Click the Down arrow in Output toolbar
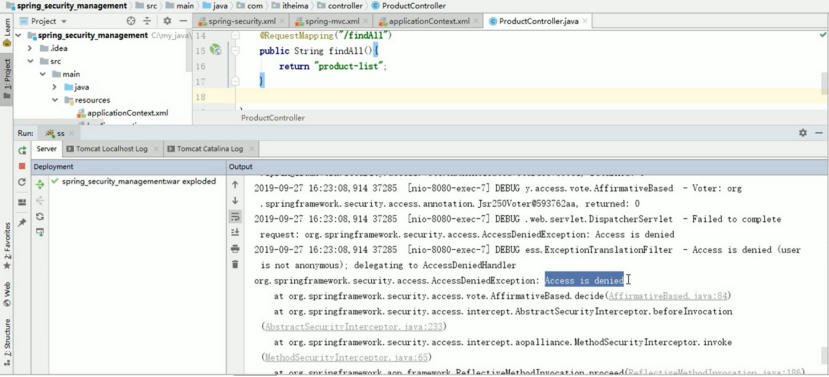 (235, 200)
